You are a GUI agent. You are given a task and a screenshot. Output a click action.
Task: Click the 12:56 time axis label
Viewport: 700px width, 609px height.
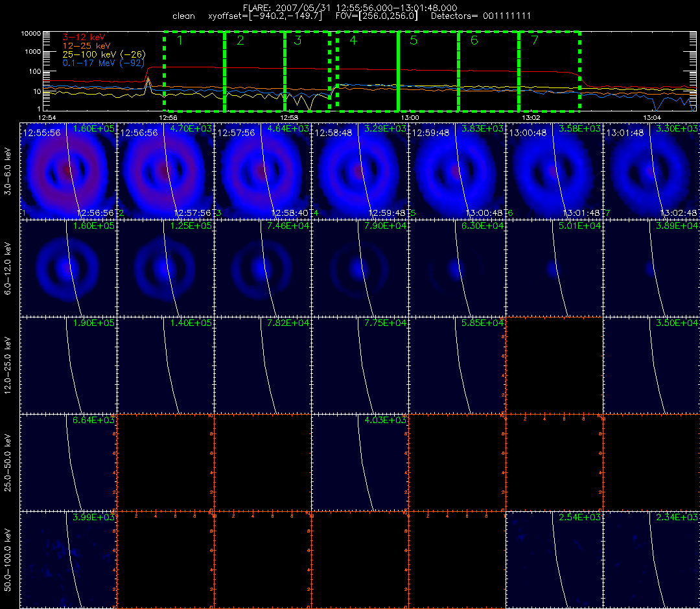coord(168,117)
